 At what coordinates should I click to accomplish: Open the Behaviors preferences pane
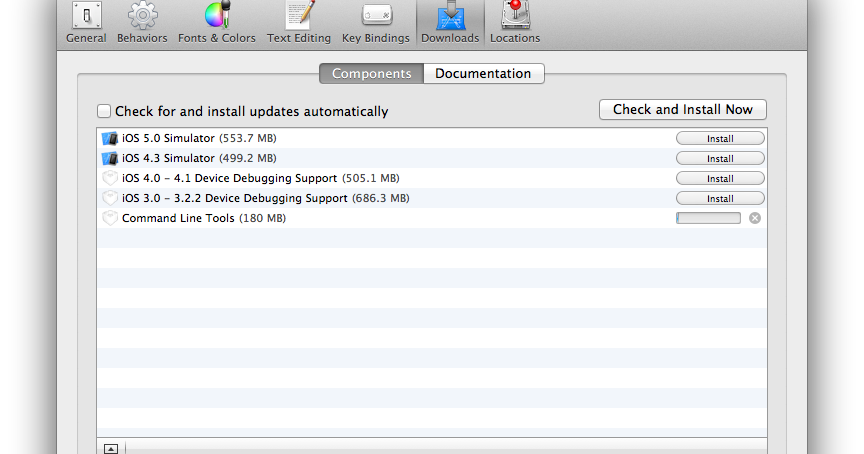tap(142, 23)
